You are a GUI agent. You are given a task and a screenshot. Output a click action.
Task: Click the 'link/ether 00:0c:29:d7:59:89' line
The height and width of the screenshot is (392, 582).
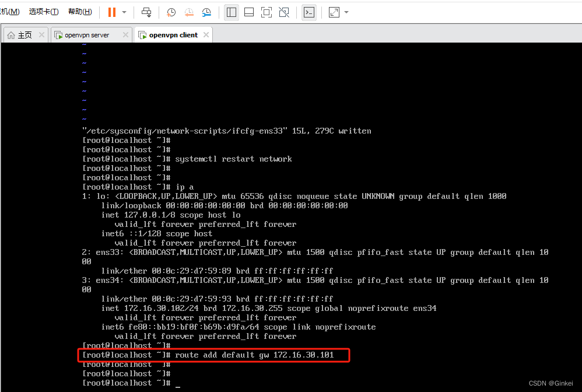[x=217, y=271]
